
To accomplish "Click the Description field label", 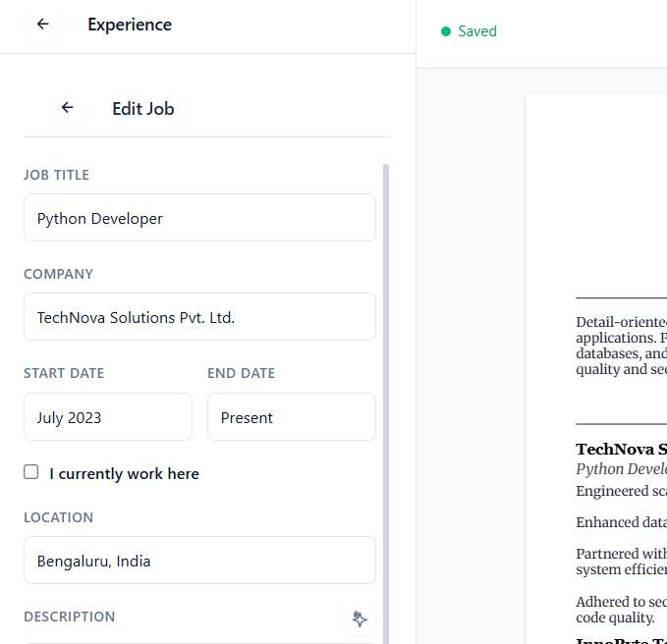I will [69, 617].
